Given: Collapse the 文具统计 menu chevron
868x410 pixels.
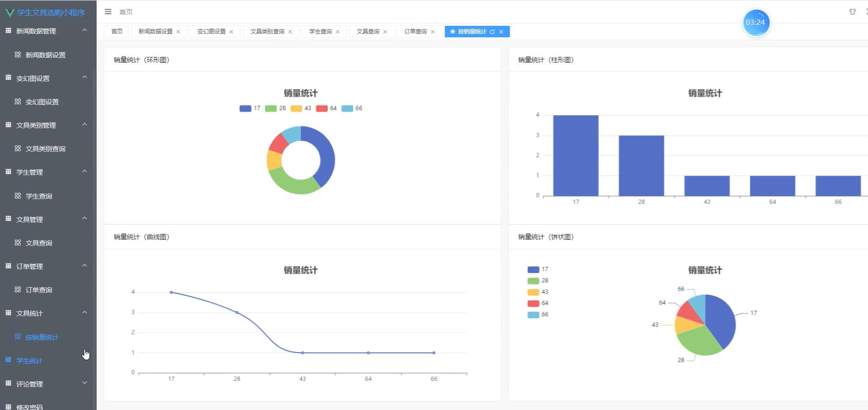Looking at the screenshot, I should [85, 312].
